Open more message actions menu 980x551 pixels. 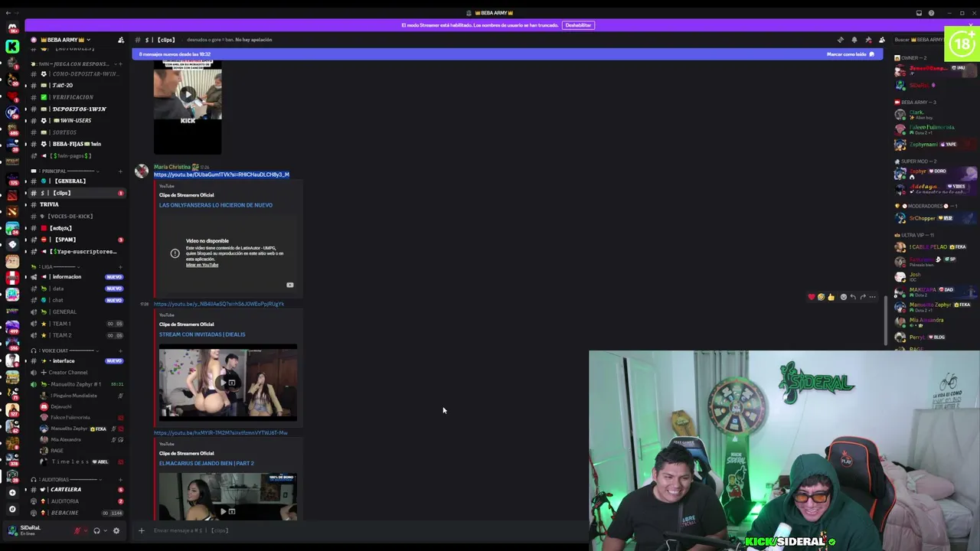point(872,297)
